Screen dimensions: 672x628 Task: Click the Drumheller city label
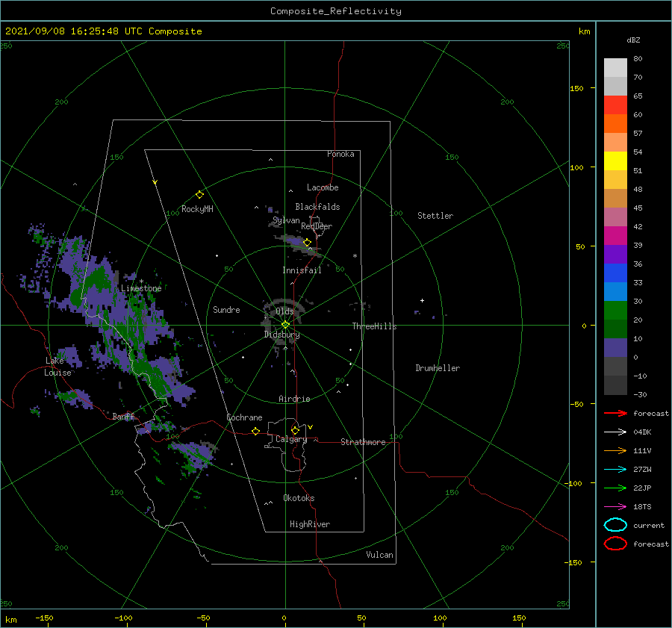tap(438, 368)
